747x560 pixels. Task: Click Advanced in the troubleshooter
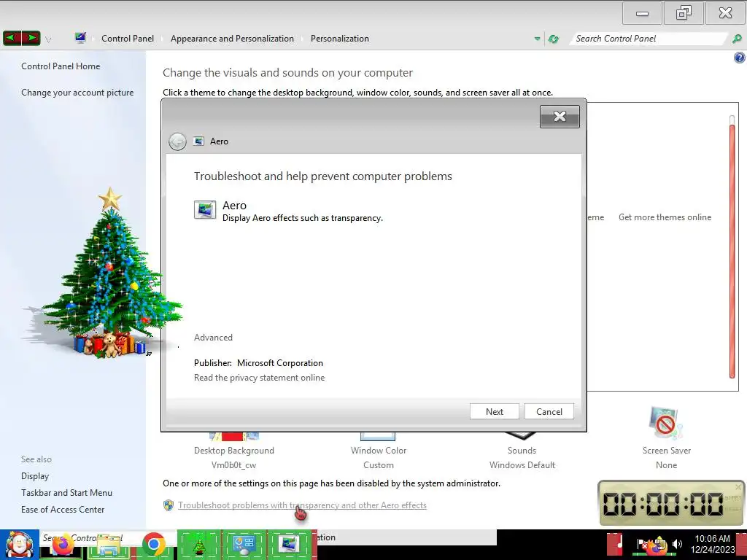pyautogui.click(x=213, y=338)
